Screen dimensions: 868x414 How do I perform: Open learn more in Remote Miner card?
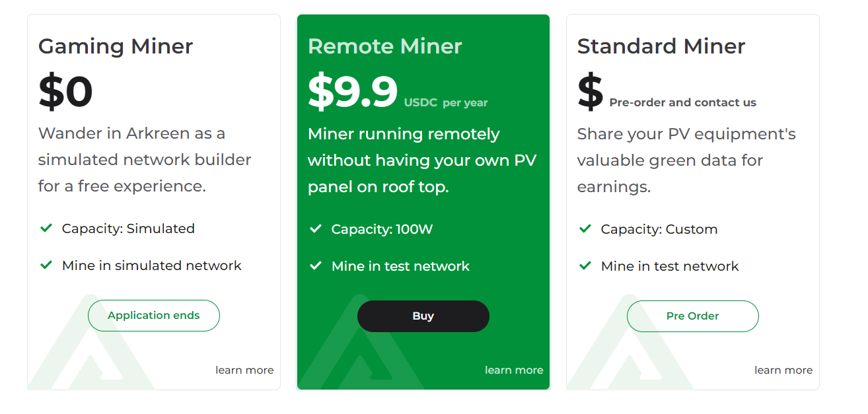pyautogui.click(x=514, y=370)
